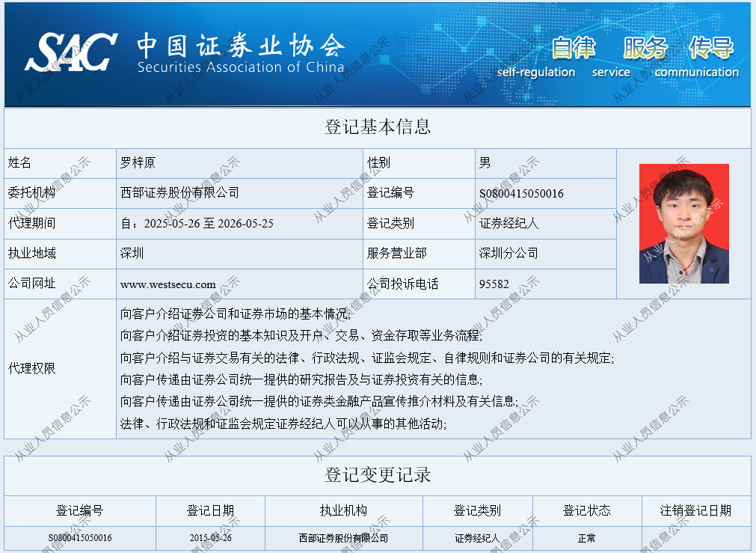Click the SAC logo in header

(70, 52)
